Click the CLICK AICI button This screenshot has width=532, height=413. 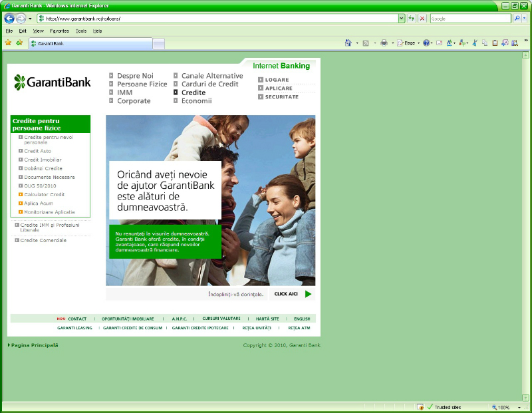[x=286, y=294]
